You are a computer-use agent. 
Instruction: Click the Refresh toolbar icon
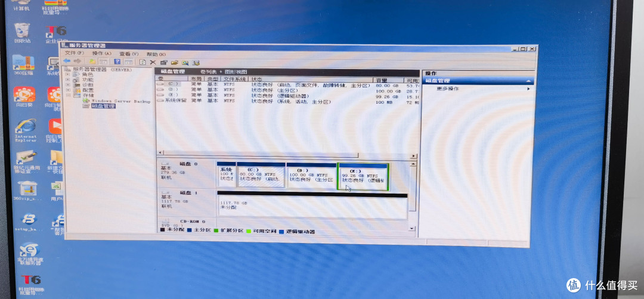pos(143,63)
